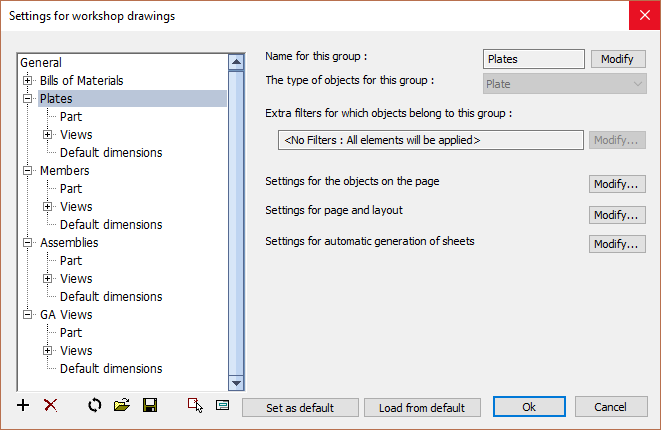
Task: Click the Cancel button
Action: tap(611, 407)
